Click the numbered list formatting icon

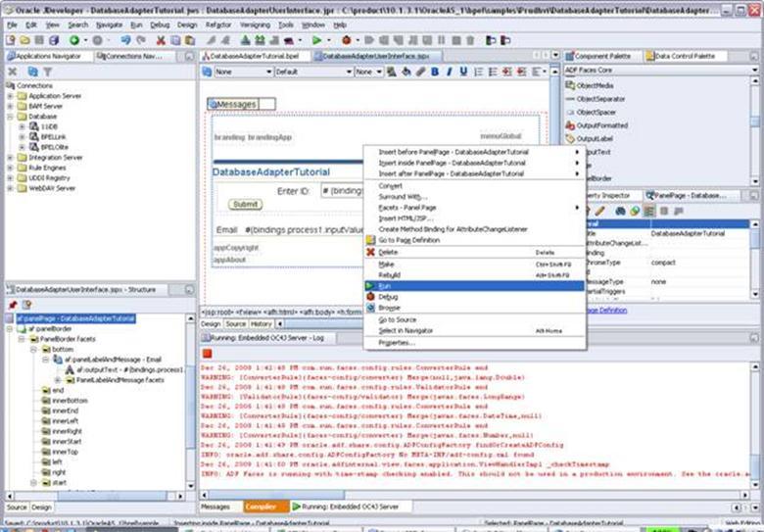click(x=478, y=73)
